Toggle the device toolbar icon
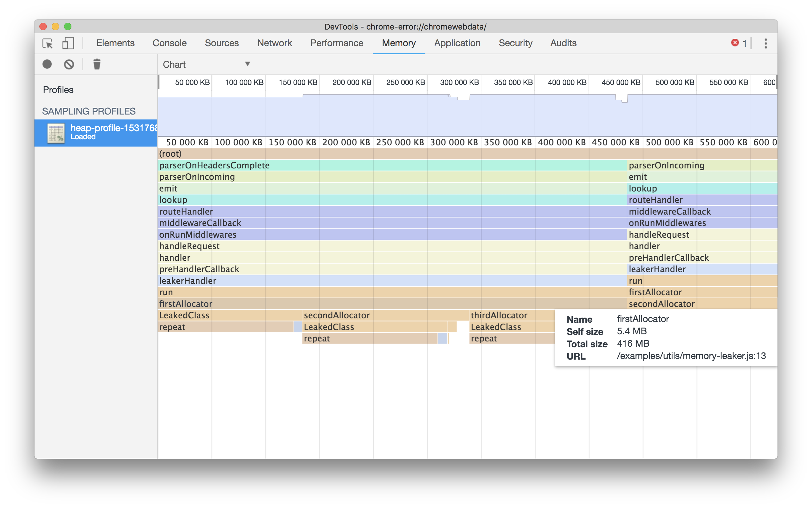 tap(68, 43)
